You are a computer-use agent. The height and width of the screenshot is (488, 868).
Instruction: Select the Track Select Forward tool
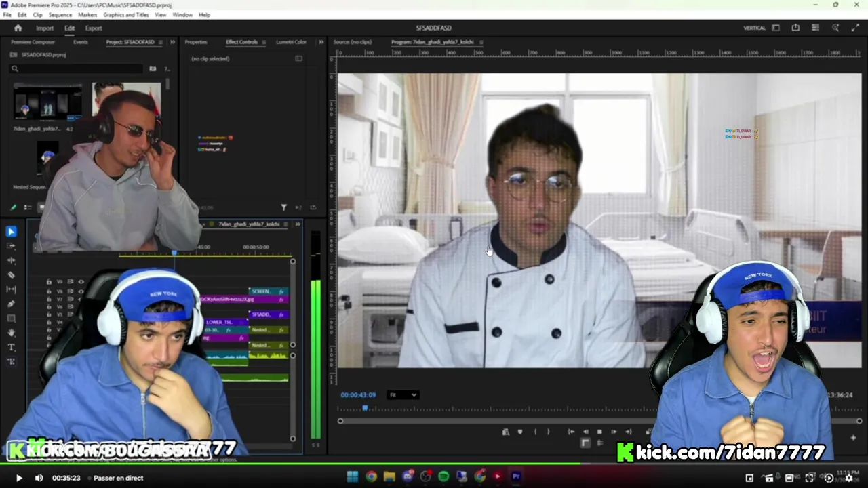[x=11, y=246]
